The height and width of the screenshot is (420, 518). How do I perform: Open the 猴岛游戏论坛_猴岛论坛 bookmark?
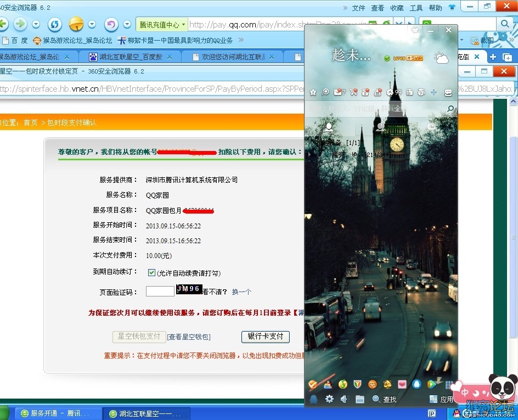point(72,40)
